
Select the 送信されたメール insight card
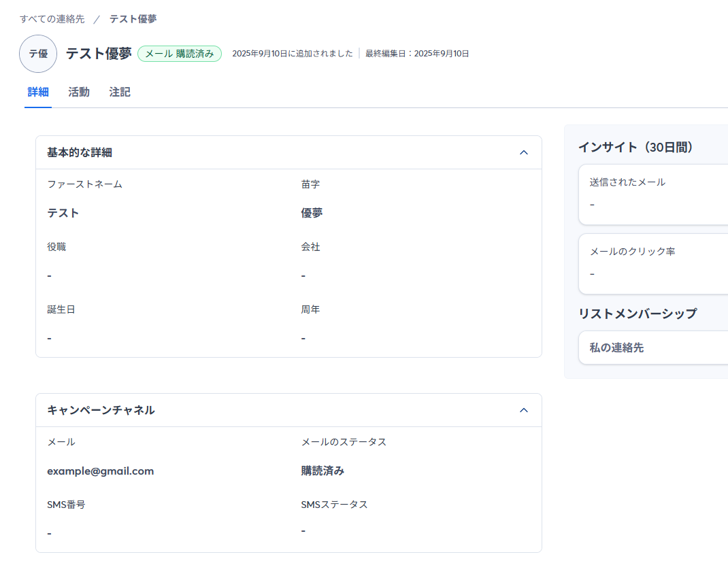653,194
